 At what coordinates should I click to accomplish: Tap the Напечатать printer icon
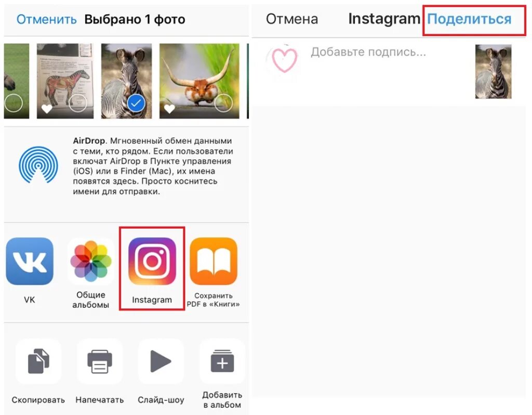click(x=100, y=361)
